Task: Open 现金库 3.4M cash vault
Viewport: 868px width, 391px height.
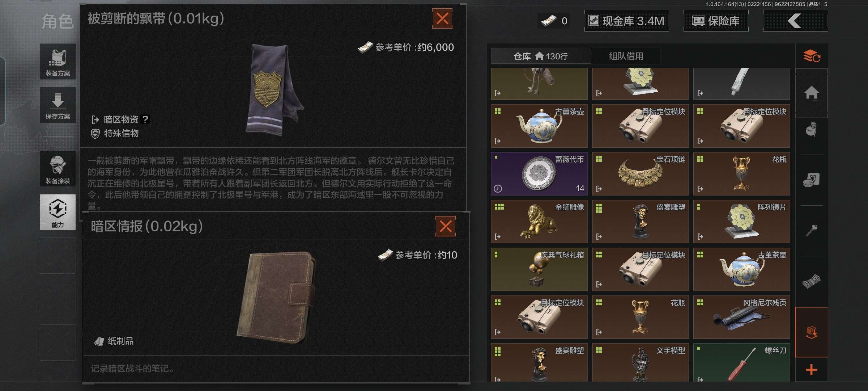Action: pyautogui.click(x=626, y=21)
